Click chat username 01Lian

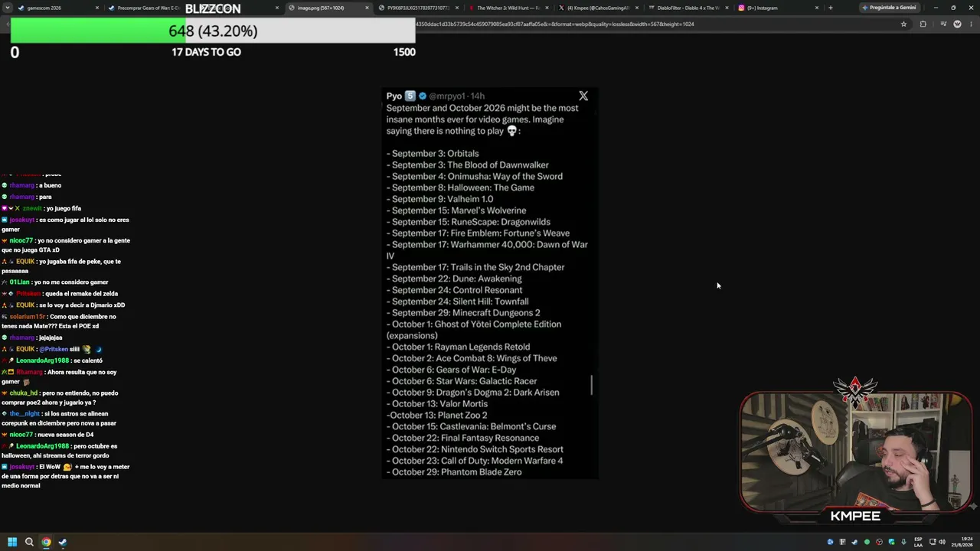(19, 282)
